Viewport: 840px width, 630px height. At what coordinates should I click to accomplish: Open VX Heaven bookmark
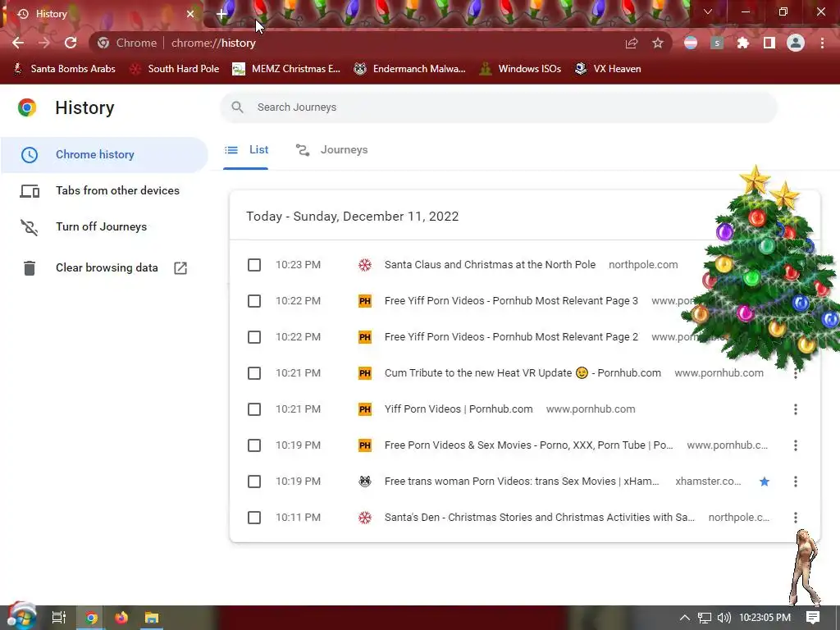coord(608,69)
